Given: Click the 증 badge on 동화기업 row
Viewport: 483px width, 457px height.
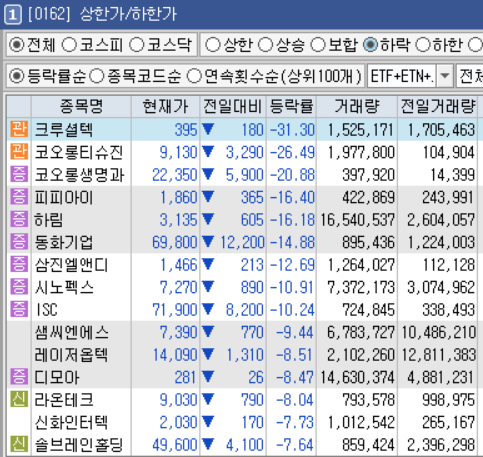Looking at the screenshot, I should tap(19, 242).
